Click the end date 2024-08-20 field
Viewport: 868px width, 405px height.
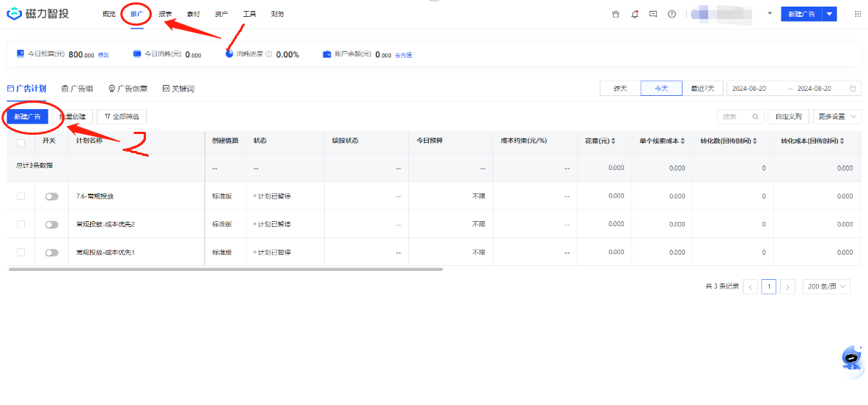814,89
